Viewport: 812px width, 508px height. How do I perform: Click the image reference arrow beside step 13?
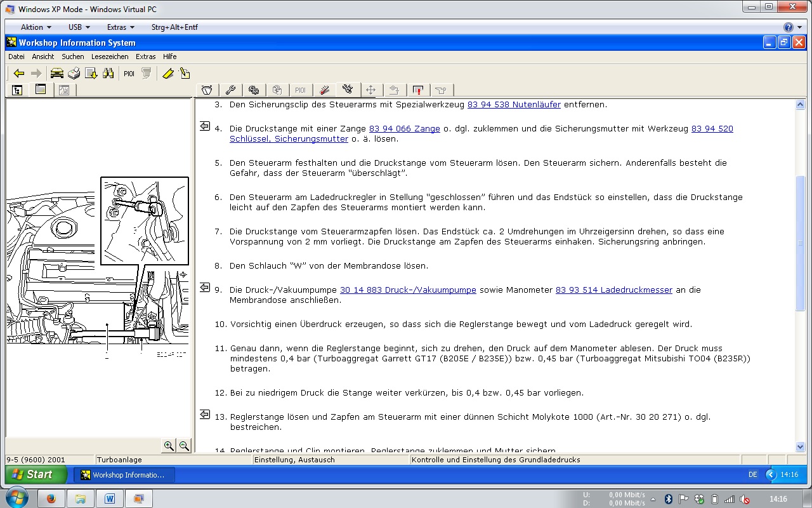click(x=205, y=415)
